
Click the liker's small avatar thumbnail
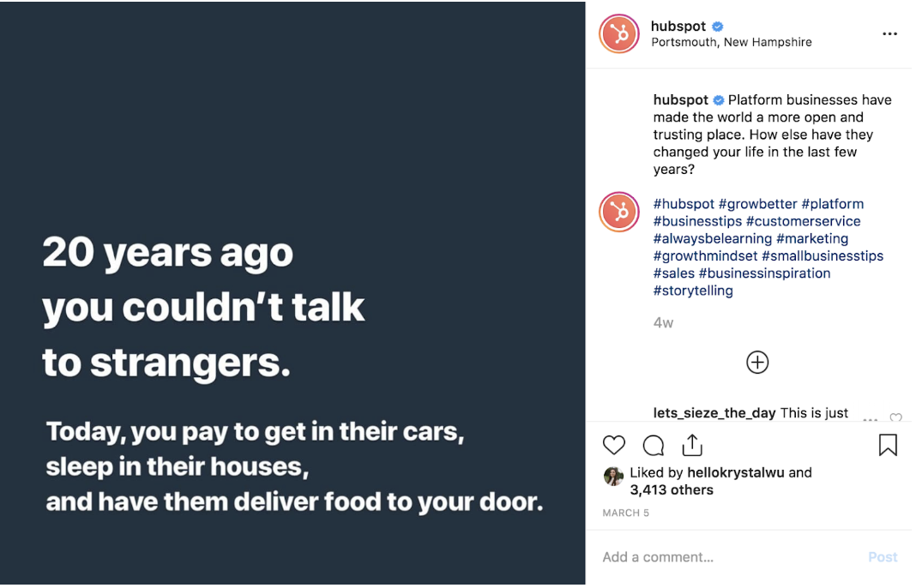coord(613,477)
